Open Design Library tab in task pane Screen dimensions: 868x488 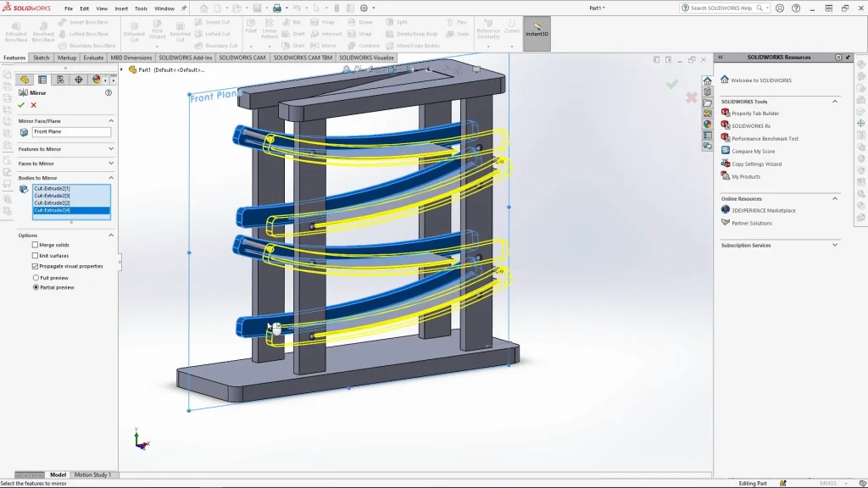[707, 91]
